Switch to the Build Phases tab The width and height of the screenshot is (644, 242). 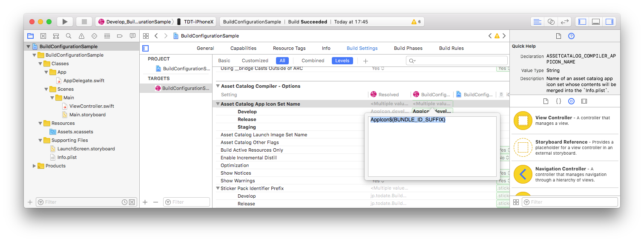pyautogui.click(x=408, y=48)
